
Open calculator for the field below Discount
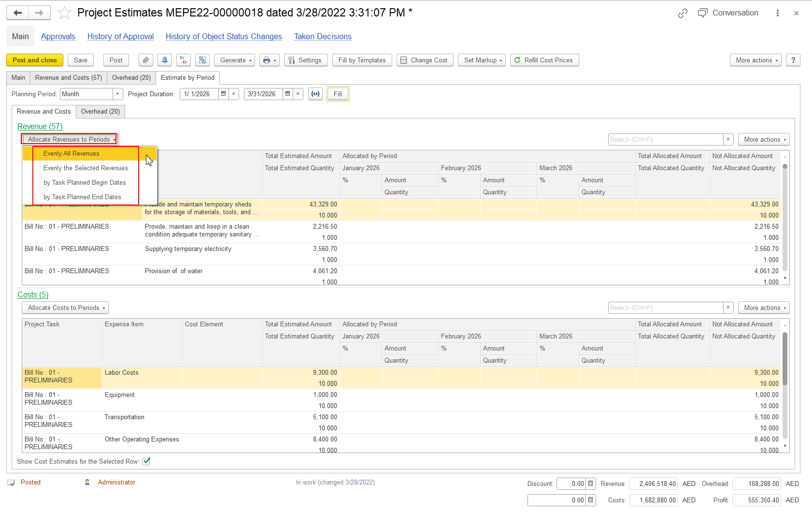(x=590, y=500)
